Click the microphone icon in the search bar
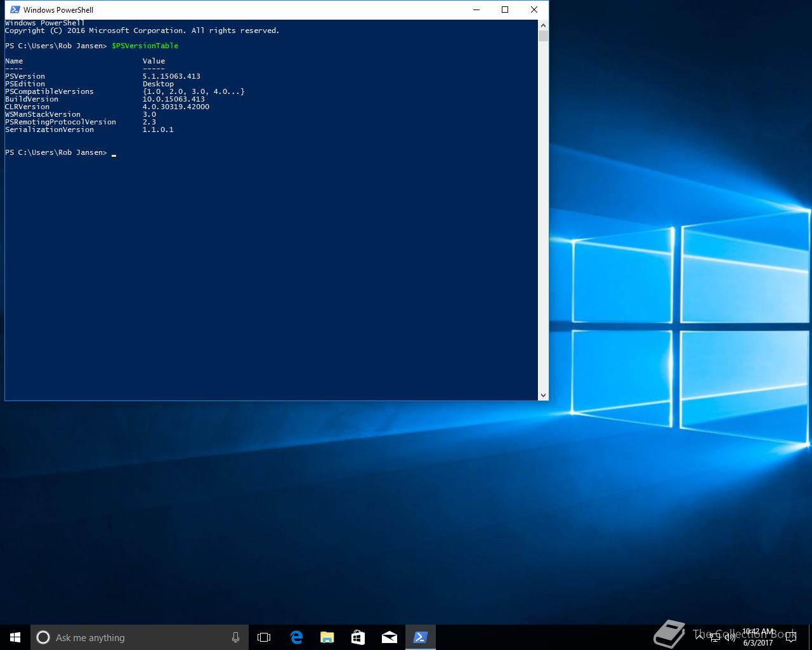The image size is (812, 650). click(235, 637)
